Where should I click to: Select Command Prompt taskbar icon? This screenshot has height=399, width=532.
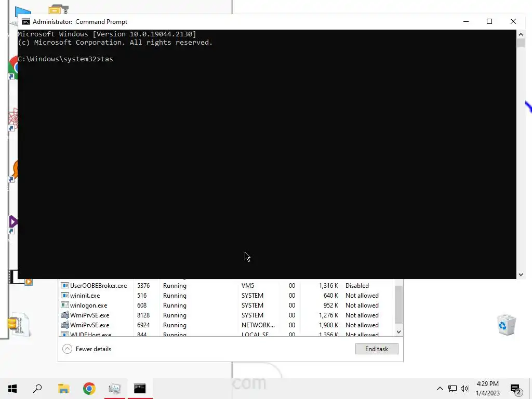140,389
